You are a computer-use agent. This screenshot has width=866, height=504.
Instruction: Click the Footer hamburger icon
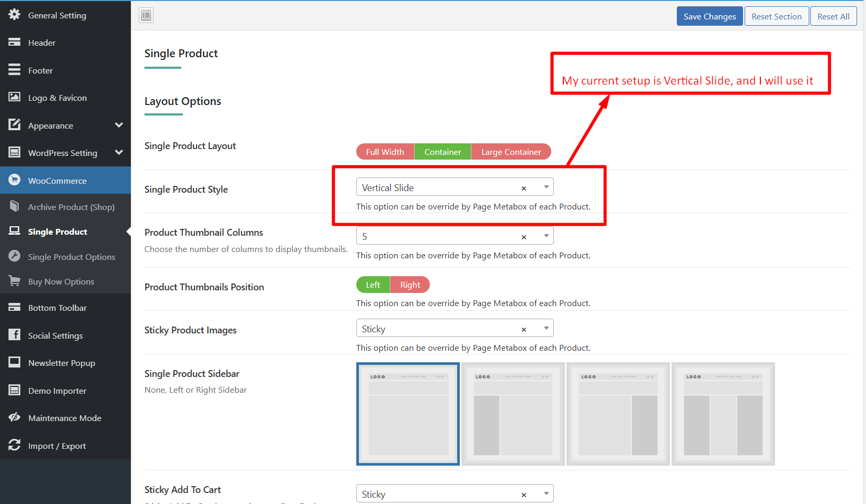[x=14, y=69]
